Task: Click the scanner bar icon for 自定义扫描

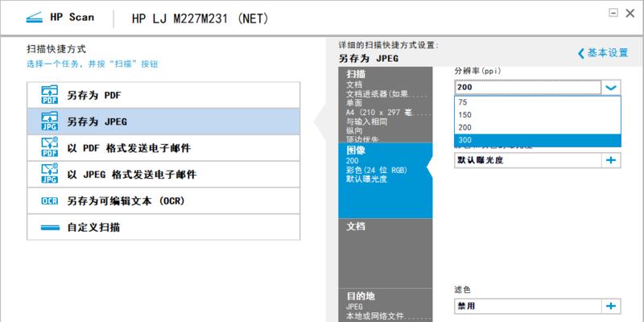Action: pyautogui.click(x=50, y=228)
